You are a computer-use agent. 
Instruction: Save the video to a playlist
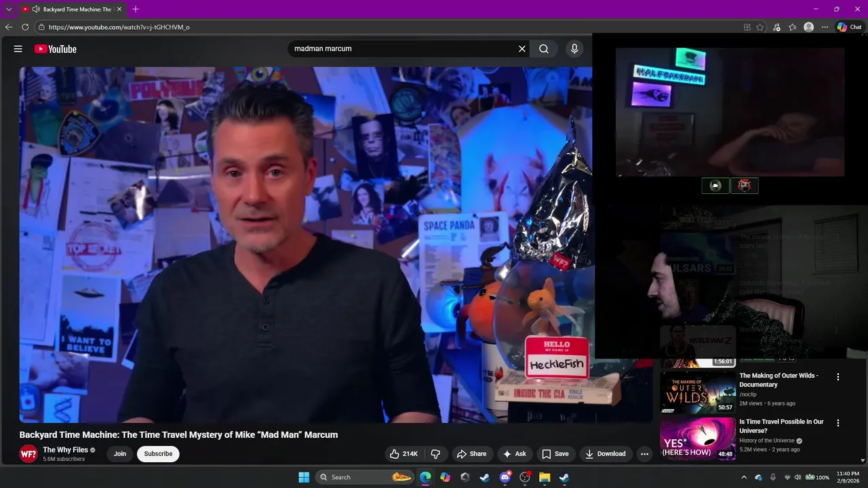[555, 454]
